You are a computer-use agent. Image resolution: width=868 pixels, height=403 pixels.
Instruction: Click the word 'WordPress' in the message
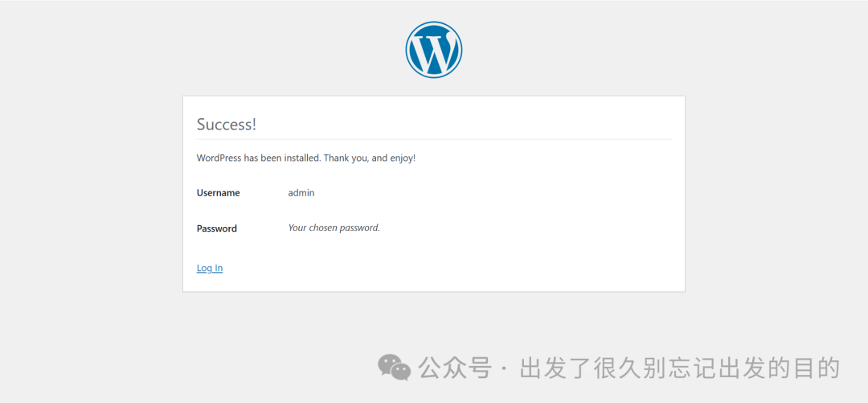[219, 158]
